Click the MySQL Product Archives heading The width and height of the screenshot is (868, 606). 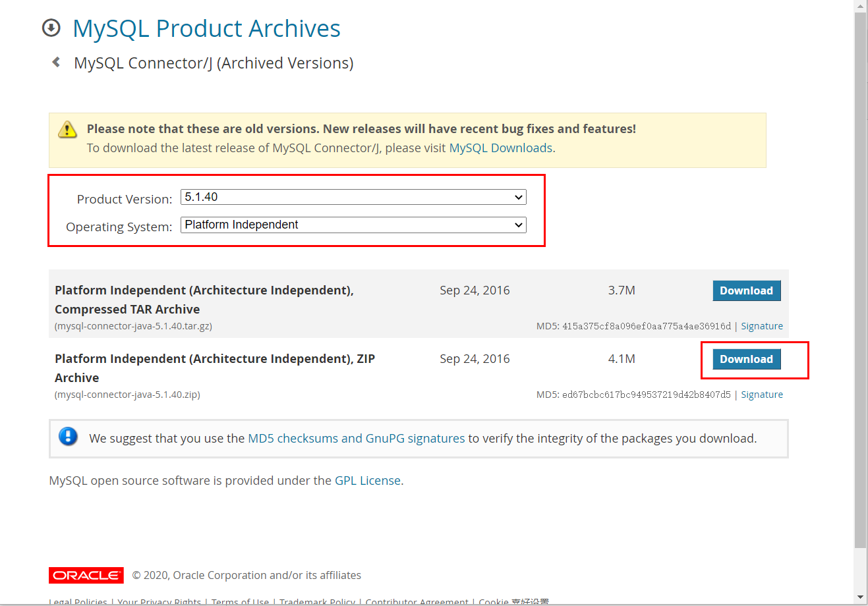206,28
